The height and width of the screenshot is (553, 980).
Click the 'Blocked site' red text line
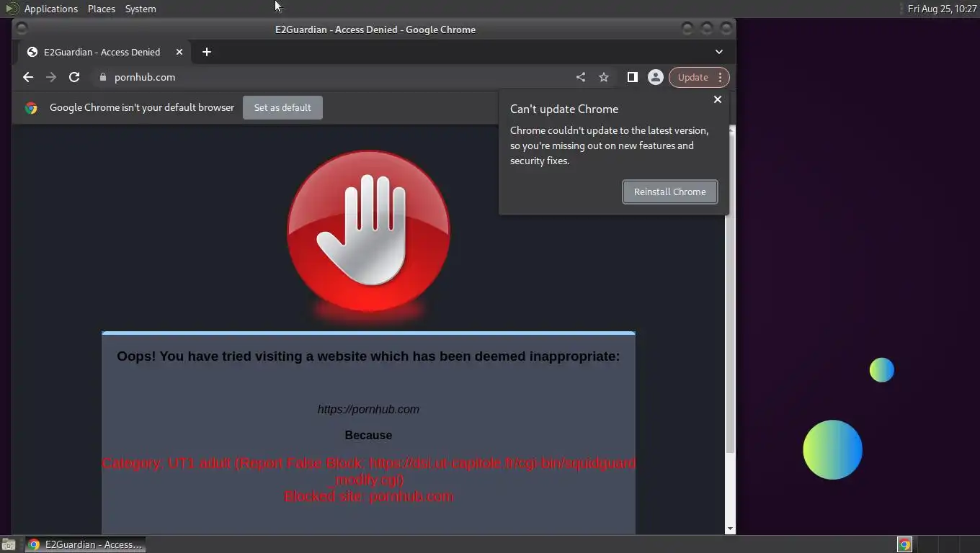368,496
